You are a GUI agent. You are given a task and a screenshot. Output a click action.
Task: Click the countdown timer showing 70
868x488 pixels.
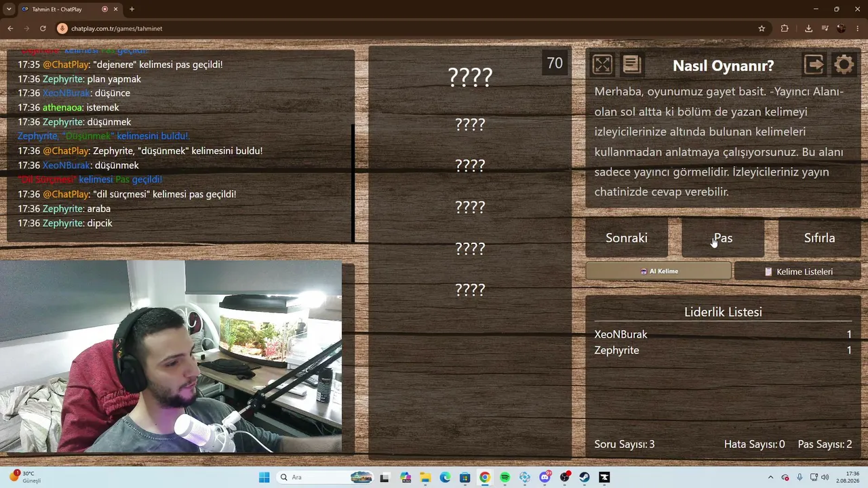pos(555,63)
